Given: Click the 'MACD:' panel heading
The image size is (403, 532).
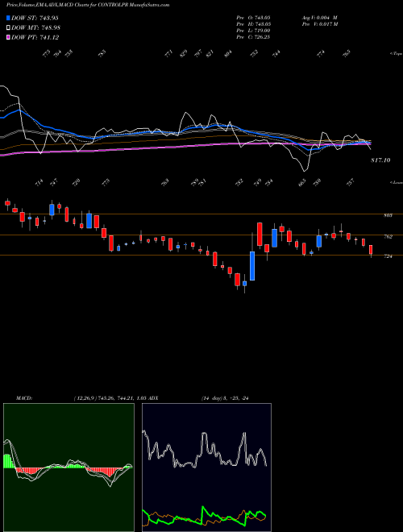Looking at the screenshot, I should click(24, 398).
